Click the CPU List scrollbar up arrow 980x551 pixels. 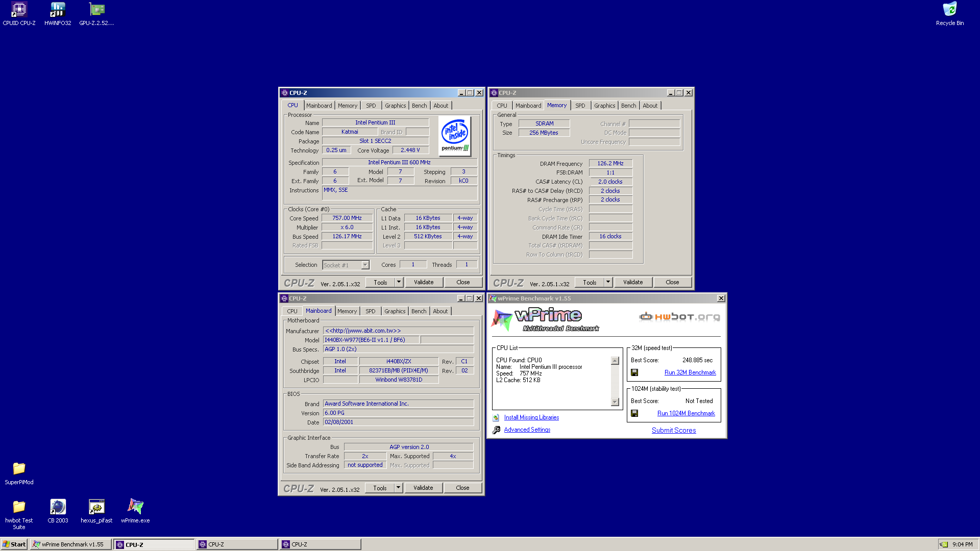pyautogui.click(x=615, y=361)
